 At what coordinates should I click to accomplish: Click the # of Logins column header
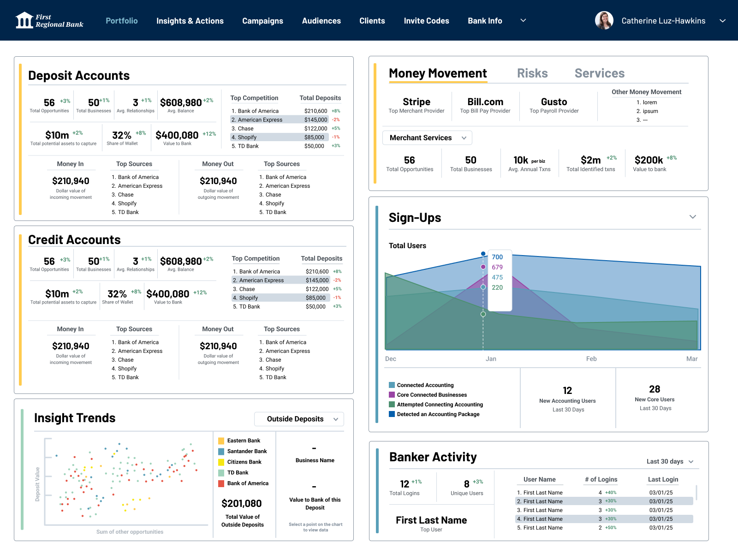pos(601,479)
